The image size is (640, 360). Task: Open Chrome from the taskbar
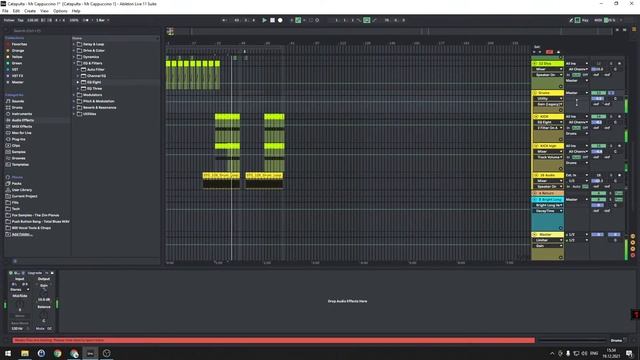58,353
